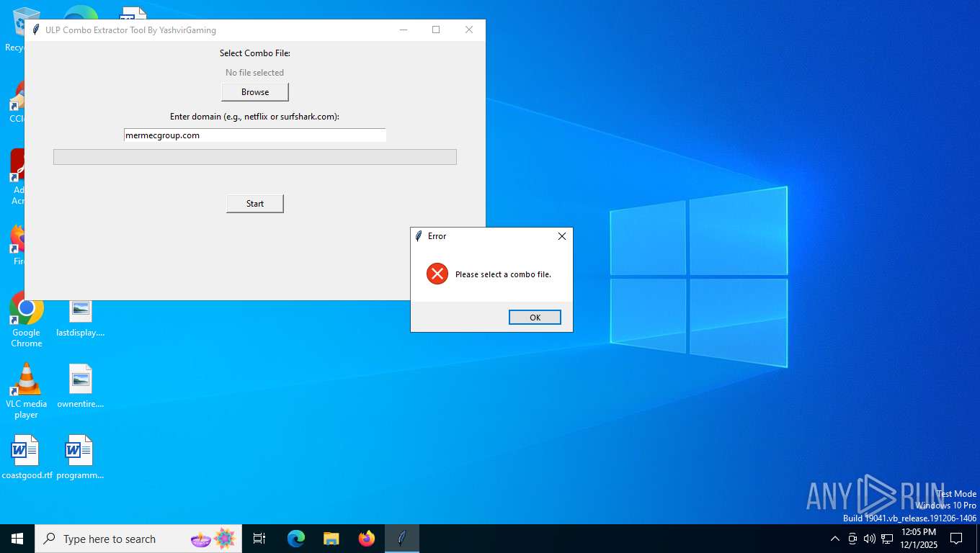This screenshot has height=553, width=980.
Task: Click the Start button in extractor tool
Action: click(x=255, y=204)
